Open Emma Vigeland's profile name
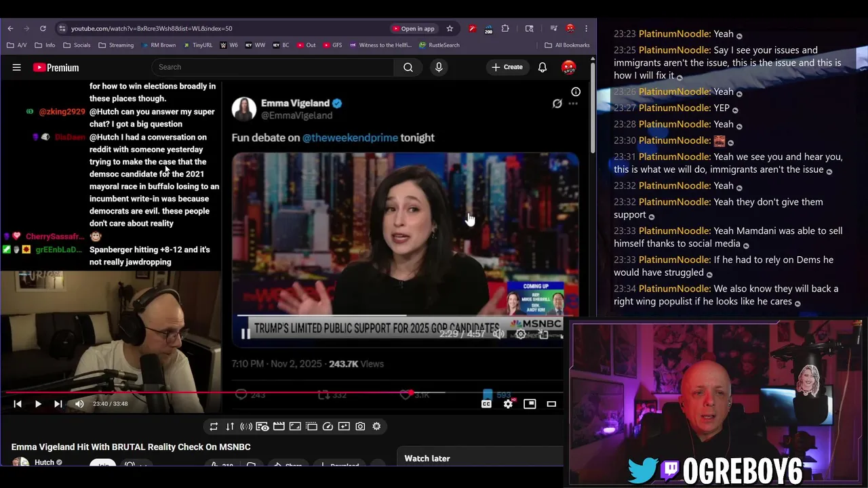Screen dimensions: 868x488 pyautogui.click(x=295, y=103)
